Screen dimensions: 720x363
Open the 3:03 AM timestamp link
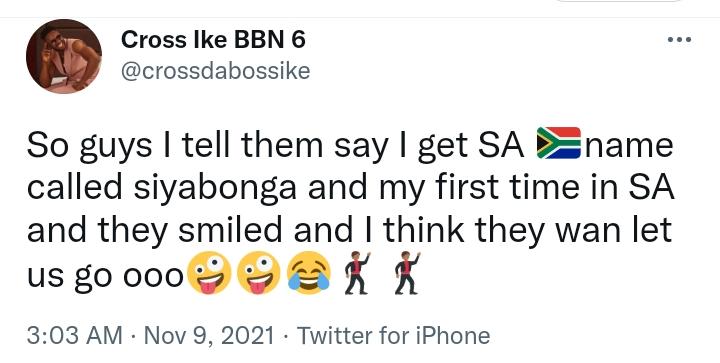click(x=75, y=335)
